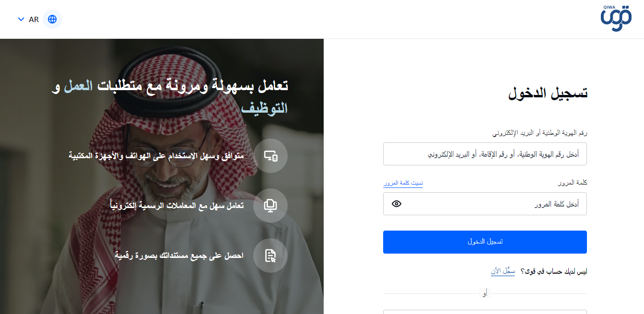This screenshot has height=314, width=644.
Task: Open the نسيت كلمة المرور forgot password link
Action: [403, 183]
